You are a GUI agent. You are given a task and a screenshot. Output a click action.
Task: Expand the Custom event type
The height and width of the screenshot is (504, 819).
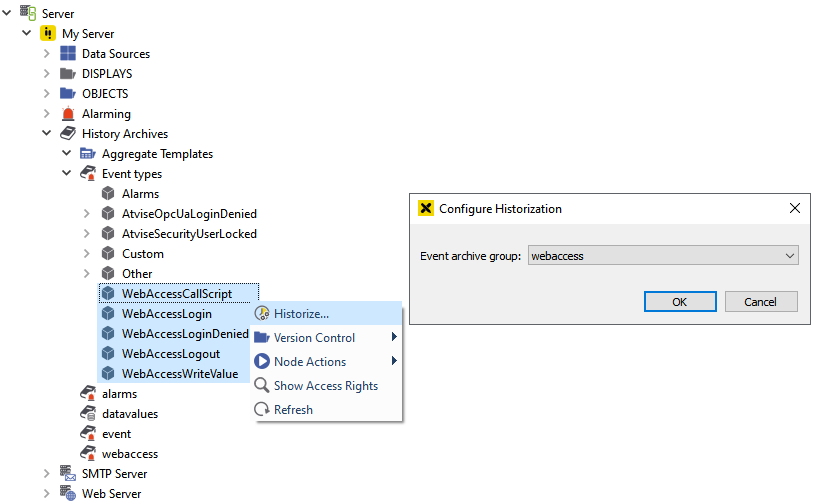87,253
